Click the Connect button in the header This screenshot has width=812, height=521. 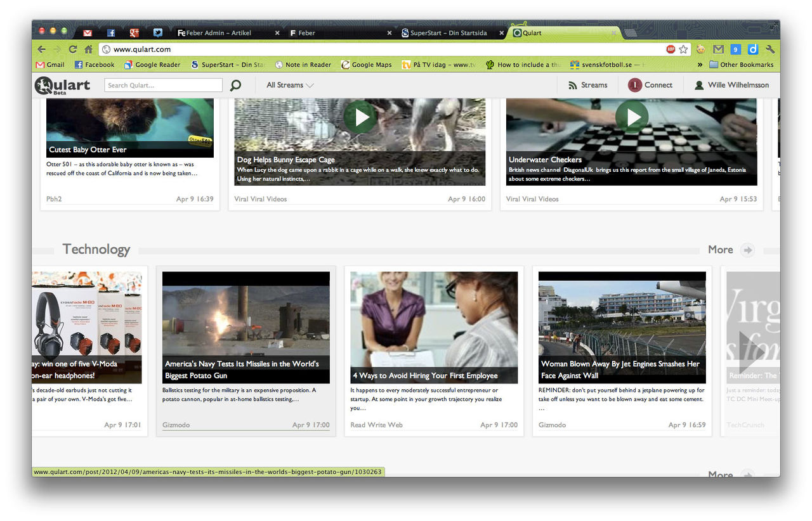[650, 85]
